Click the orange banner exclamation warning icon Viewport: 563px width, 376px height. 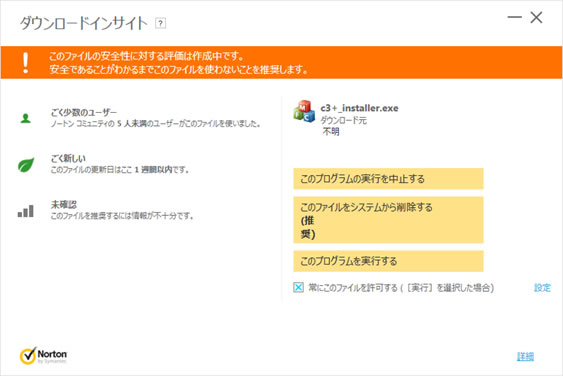tap(25, 63)
